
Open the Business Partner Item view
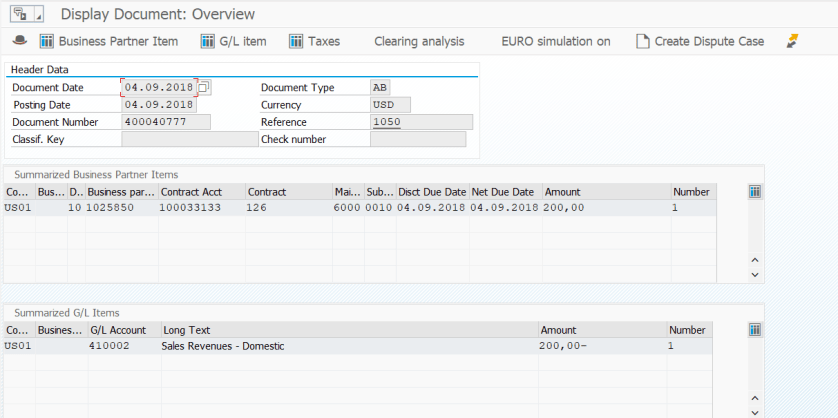108,41
